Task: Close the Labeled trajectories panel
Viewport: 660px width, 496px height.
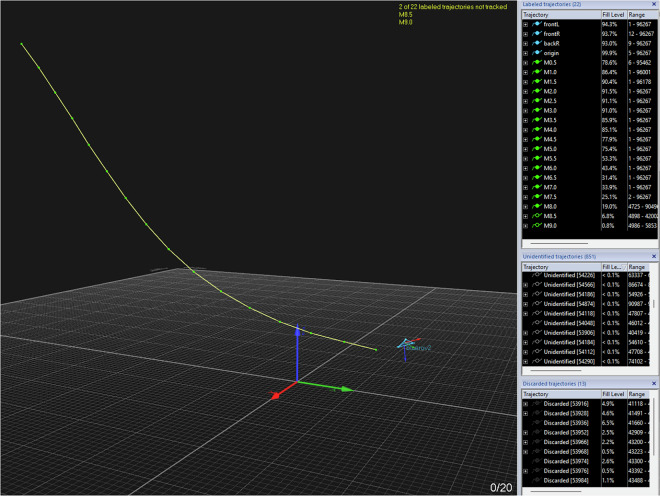Action: pyautogui.click(x=654, y=4)
